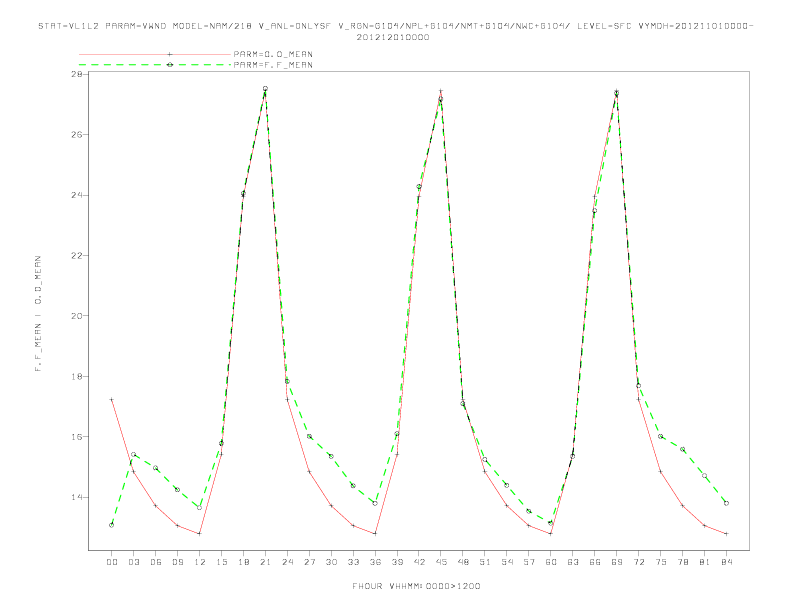This screenshot has width=792, height=612.
Task: Select red O.O_MEAN plus point at hour 75
Action: [x=661, y=472]
